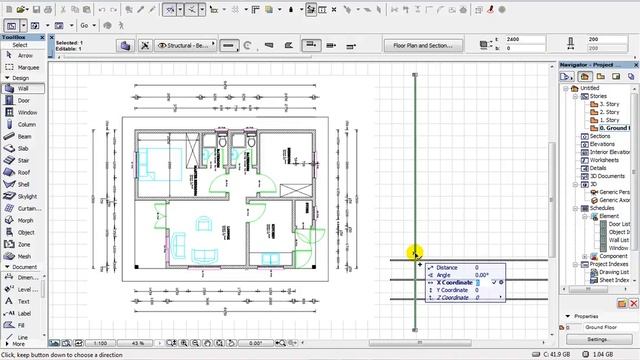Click the Zoom In magnifier icon

click(184, 343)
